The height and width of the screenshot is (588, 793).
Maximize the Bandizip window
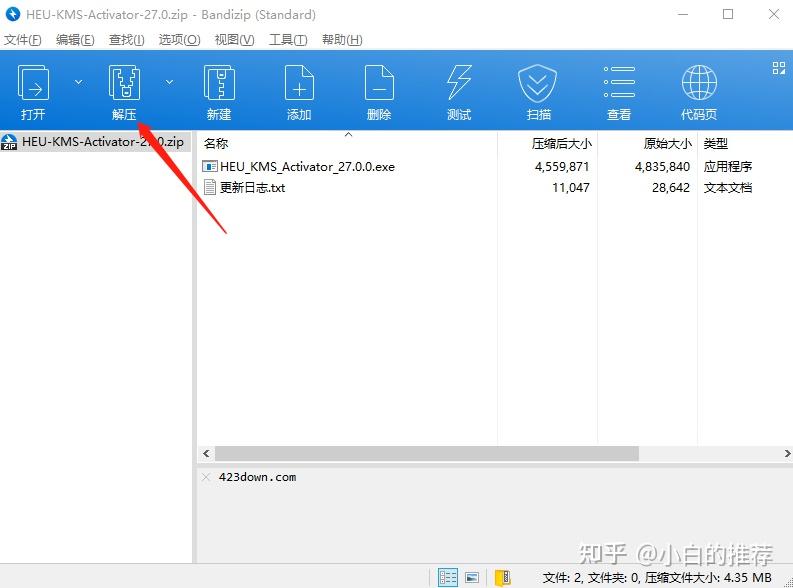pyautogui.click(x=728, y=14)
